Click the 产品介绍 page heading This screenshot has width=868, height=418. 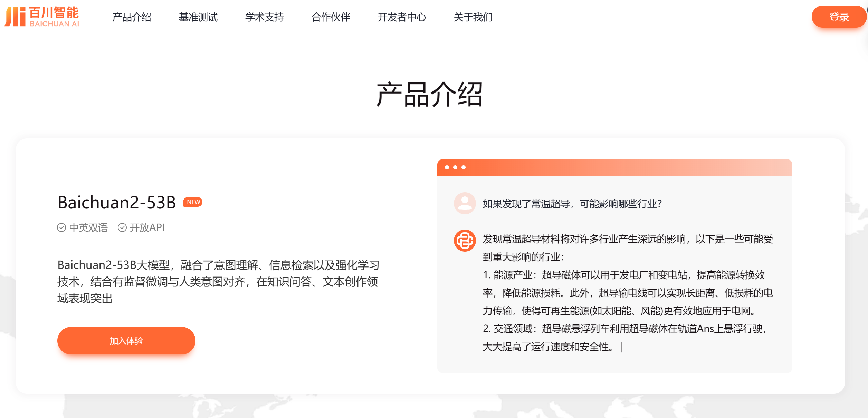click(429, 95)
